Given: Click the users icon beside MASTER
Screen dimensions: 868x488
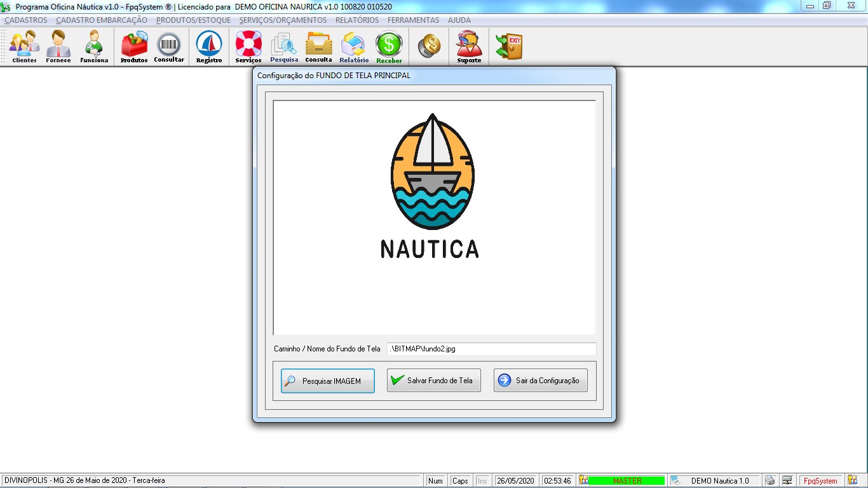Looking at the screenshot, I should (x=584, y=480).
